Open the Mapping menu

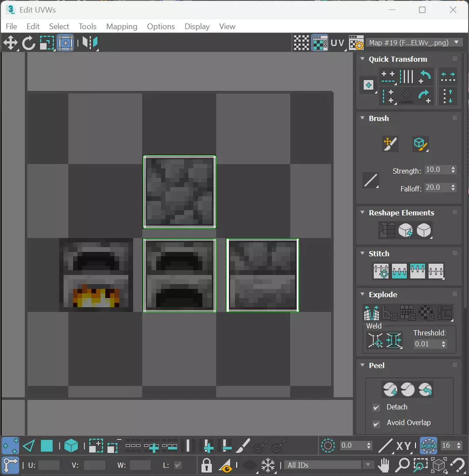tap(122, 27)
